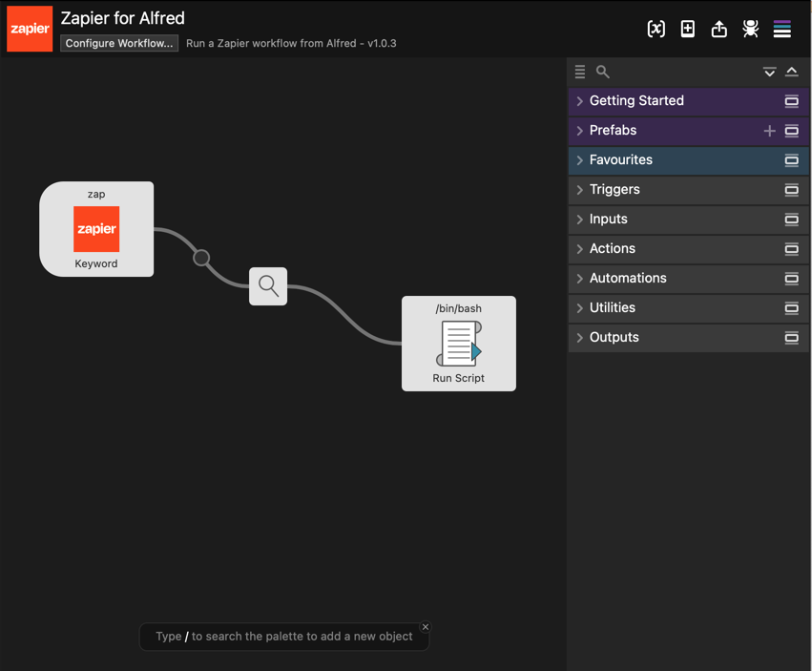Click the Outputs label

(x=614, y=337)
